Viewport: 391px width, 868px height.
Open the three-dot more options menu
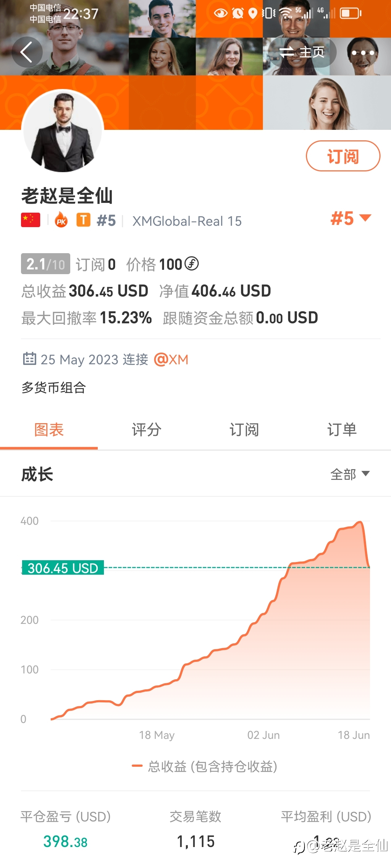363,53
